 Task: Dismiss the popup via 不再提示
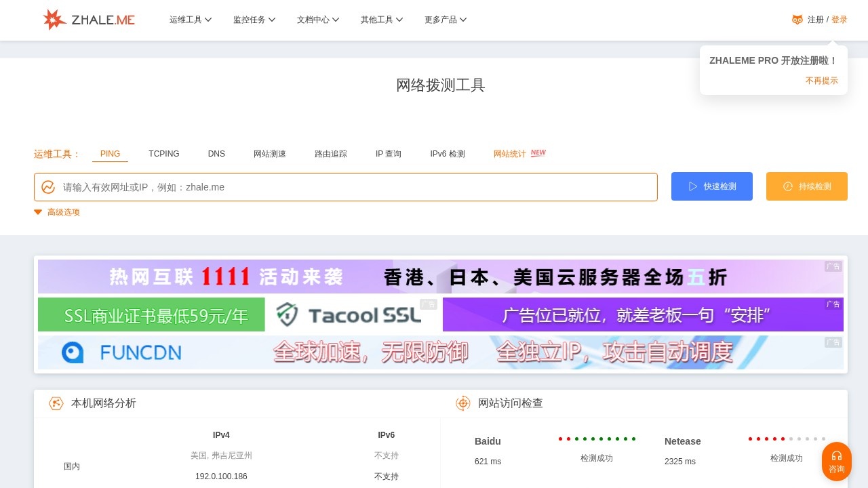(821, 80)
